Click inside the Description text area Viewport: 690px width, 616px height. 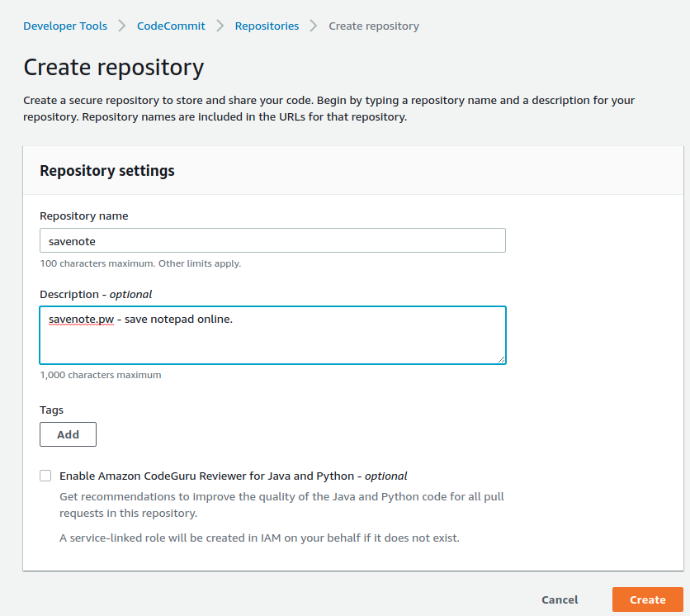272,340
